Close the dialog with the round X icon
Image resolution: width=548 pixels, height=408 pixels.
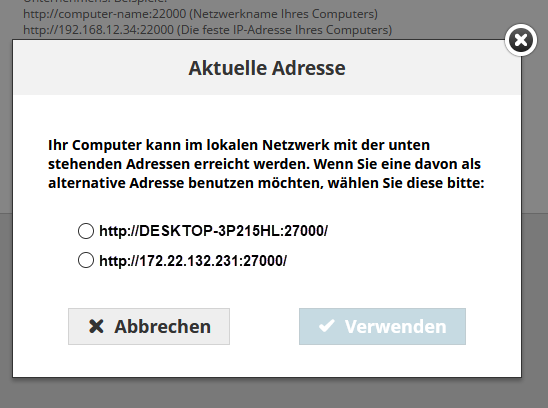click(x=521, y=40)
